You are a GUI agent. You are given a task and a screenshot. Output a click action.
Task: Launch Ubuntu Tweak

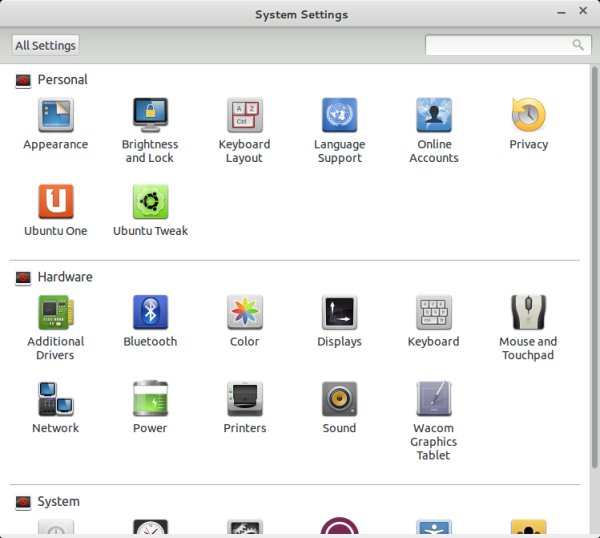150,201
